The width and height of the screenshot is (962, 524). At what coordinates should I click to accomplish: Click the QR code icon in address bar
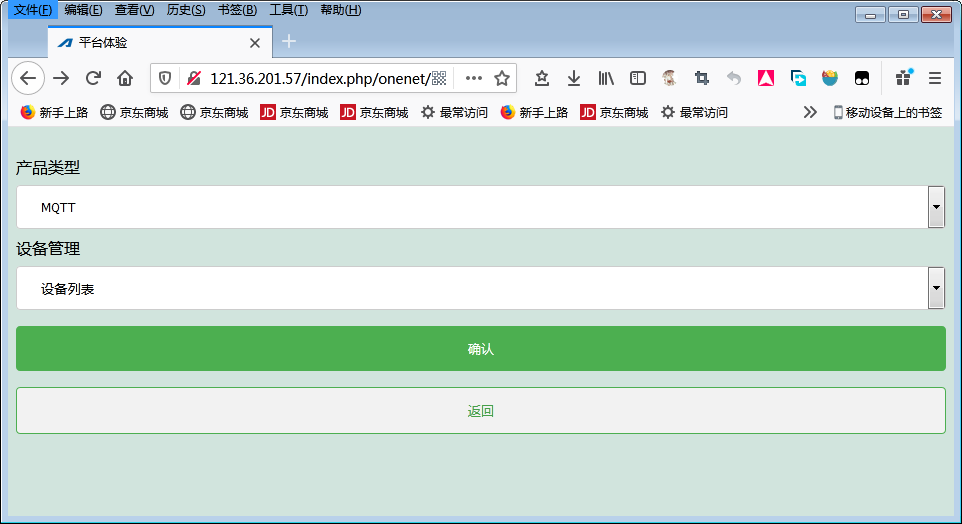tap(438, 78)
